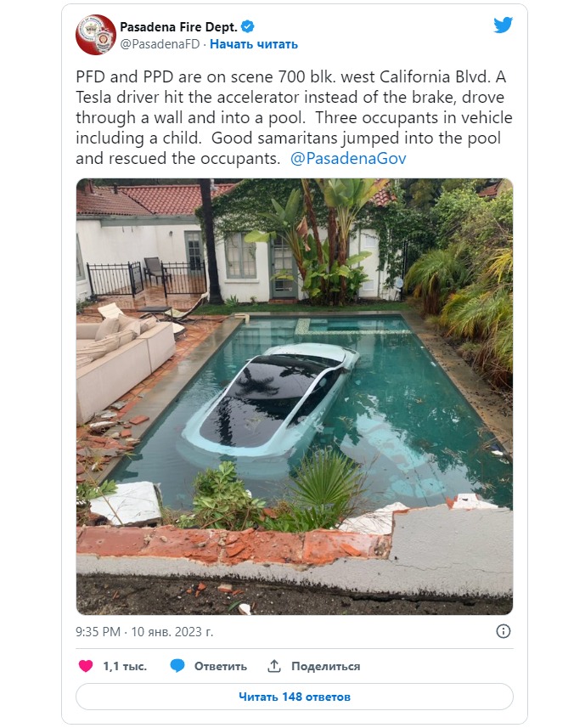585x728 pixels.
Task: Click the tweet text about Tesla driver
Action: point(294,117)
